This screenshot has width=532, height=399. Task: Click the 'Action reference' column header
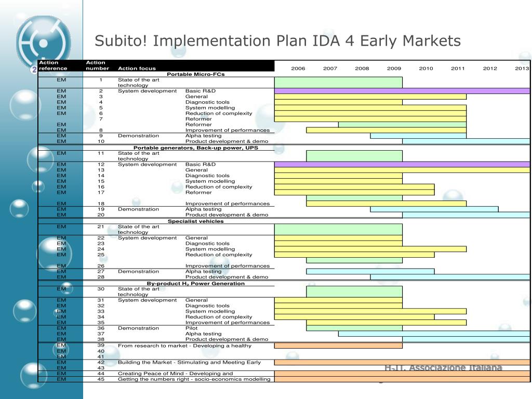pos(53,65)
